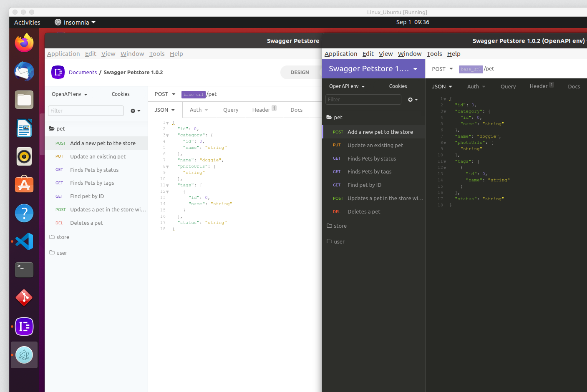Open the OpenAPI env dropdown in dark window
Viewport: 587px width, 392px height.
pyautogui.click(x=347, y=86)
